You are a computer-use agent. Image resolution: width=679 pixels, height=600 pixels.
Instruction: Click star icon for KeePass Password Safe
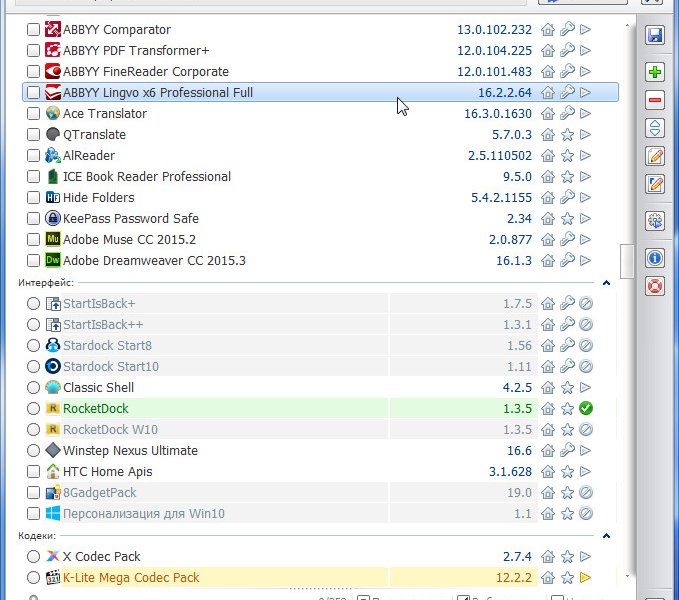click(x=567, y=219)
